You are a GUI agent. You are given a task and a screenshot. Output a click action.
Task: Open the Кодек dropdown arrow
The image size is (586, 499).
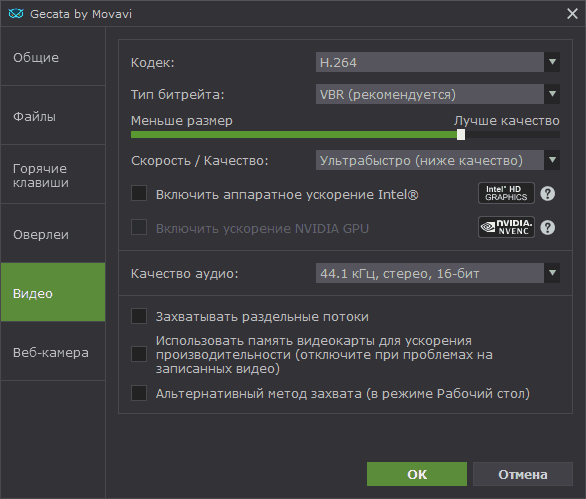[x=552, y=62]
